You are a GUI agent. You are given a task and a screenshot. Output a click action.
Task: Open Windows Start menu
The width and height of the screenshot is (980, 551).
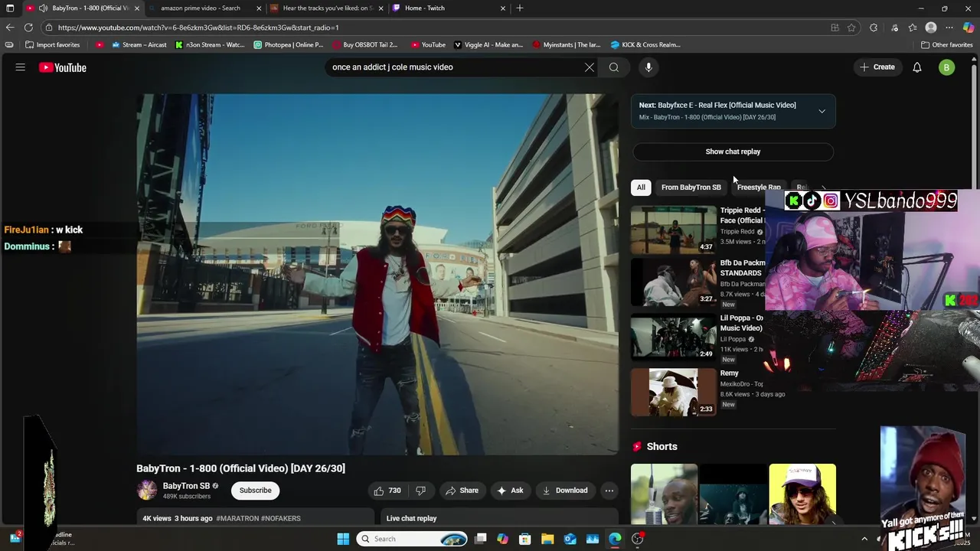point(343,539)
